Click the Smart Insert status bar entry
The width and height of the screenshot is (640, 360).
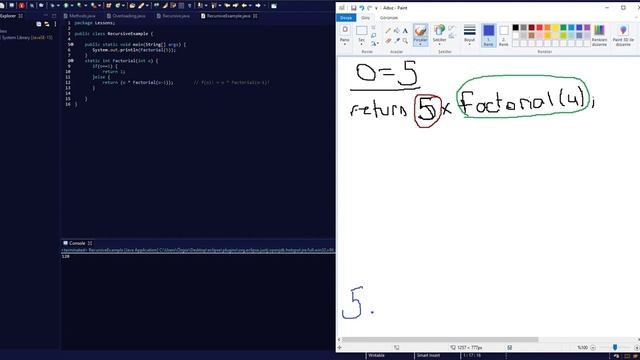pos(429,356)
